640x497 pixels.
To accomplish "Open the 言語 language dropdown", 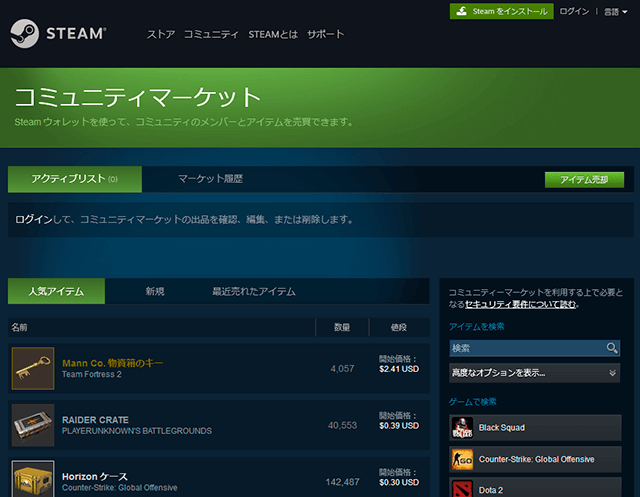I will tap(616, 12).
